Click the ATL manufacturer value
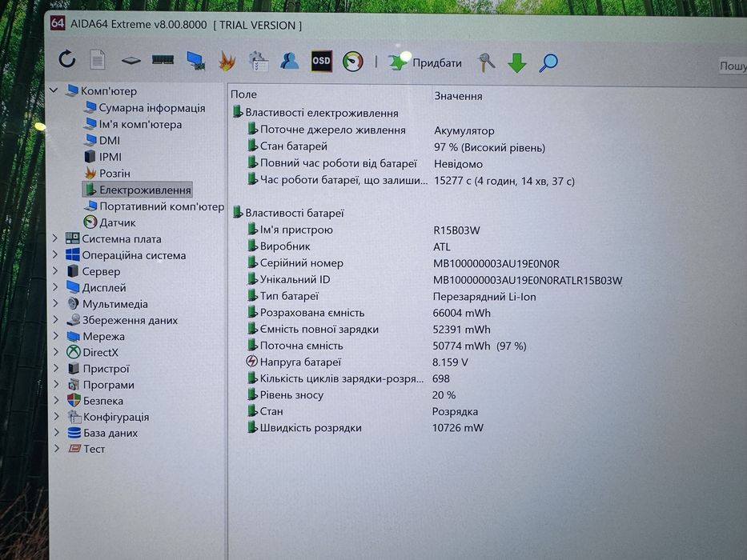The width and height of the screenshot is (747, 560). (x=442, y=246)
